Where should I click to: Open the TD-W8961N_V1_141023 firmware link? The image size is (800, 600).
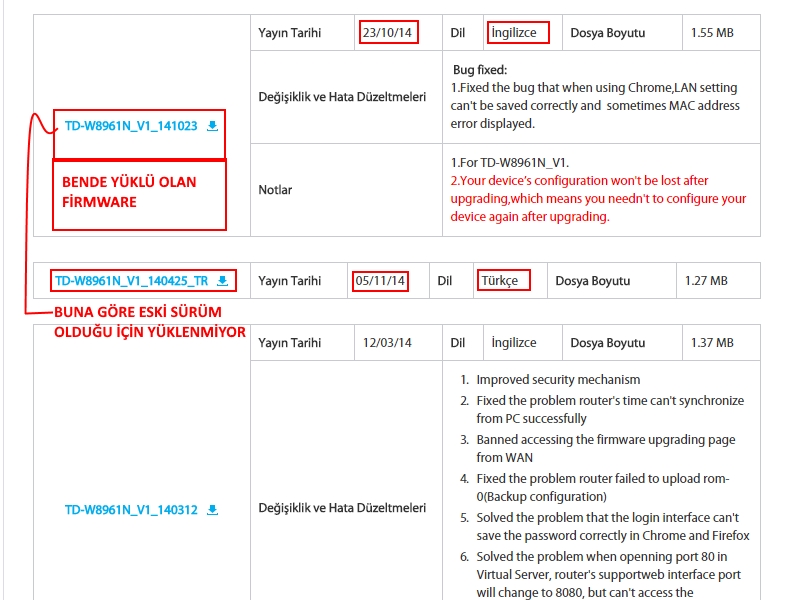(131, 126)
